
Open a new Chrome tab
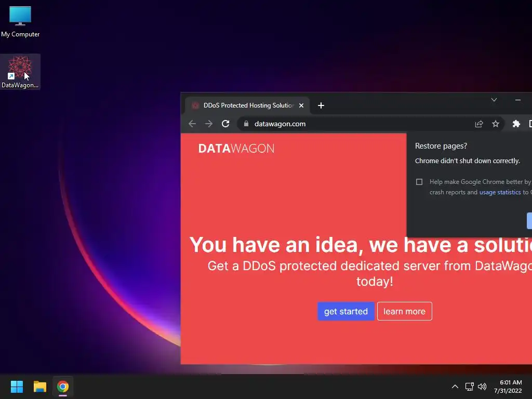pyautogui.click(x=321, y=105)
